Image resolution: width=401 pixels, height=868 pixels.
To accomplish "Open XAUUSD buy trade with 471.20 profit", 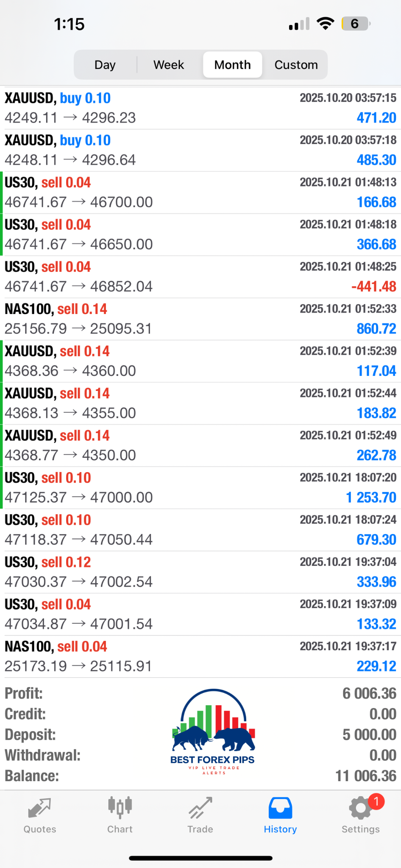I will (x=200, y=108).
